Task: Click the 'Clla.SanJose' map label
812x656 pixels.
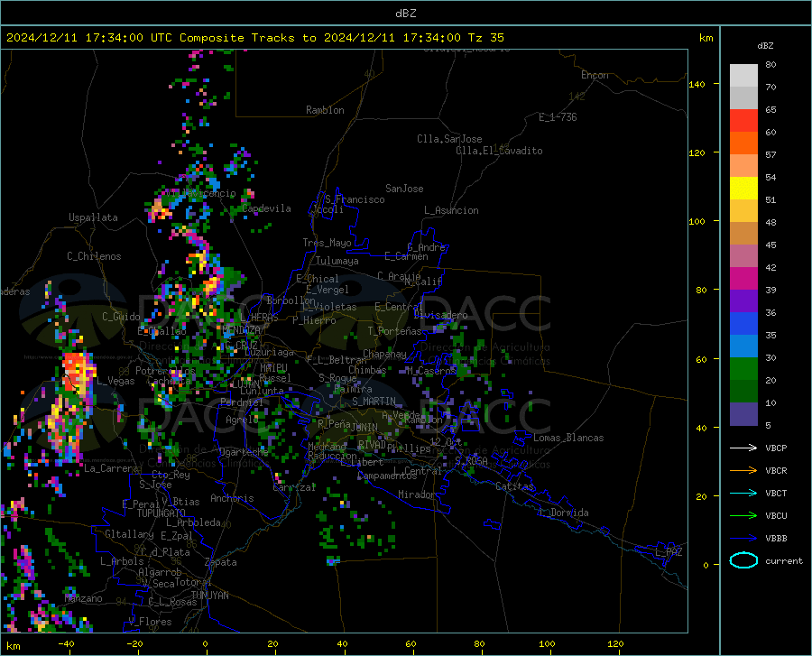Action: (x=449, y=139)
